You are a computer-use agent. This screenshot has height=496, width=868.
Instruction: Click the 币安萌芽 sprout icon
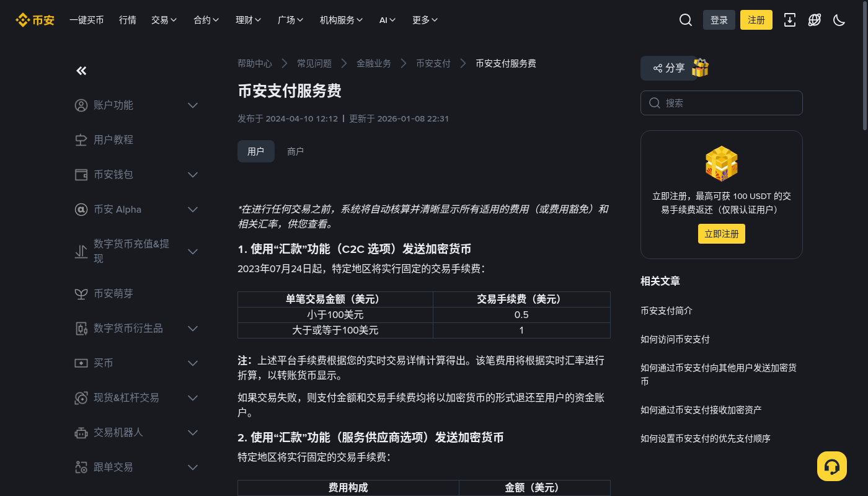tap(81, 294)
